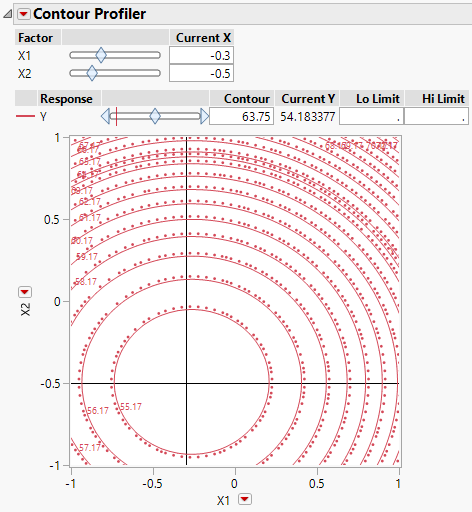
Task: Click X1 axis tick label 0.5
Action: [316, 483]
